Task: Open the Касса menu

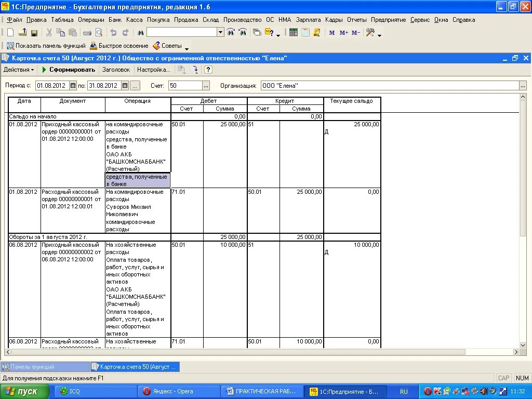Action: pos(135,20)
